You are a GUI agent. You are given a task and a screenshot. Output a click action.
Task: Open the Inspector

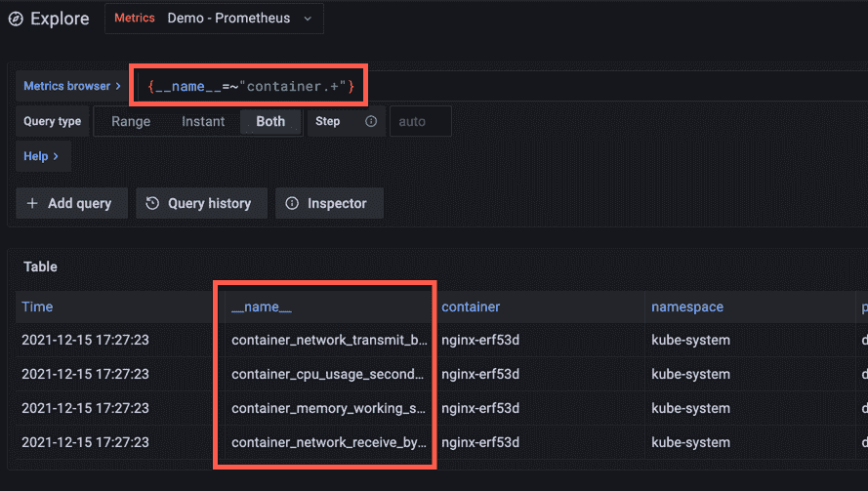click(x=329, y=203)
